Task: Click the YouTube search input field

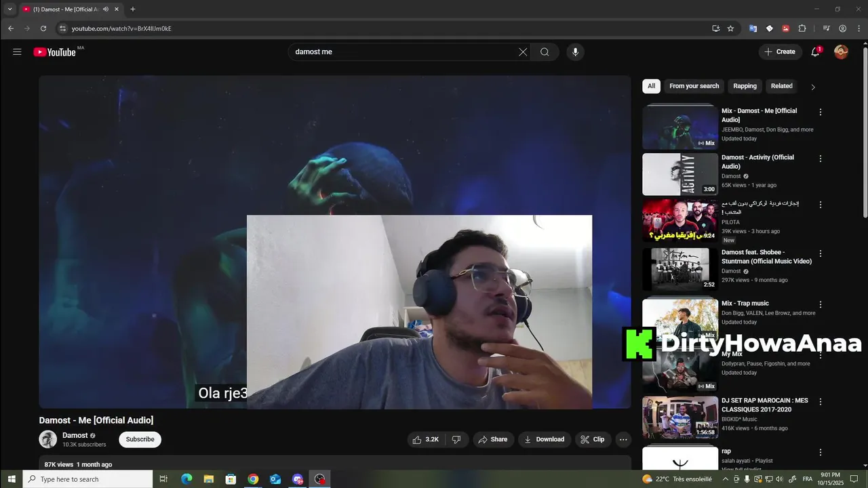Action: 403,52
